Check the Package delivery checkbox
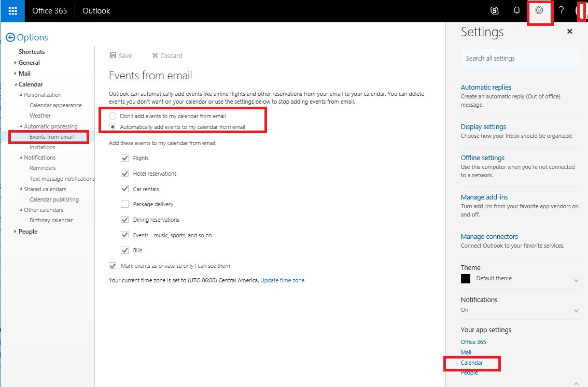 pyautogui.click(x=125, y=204)
